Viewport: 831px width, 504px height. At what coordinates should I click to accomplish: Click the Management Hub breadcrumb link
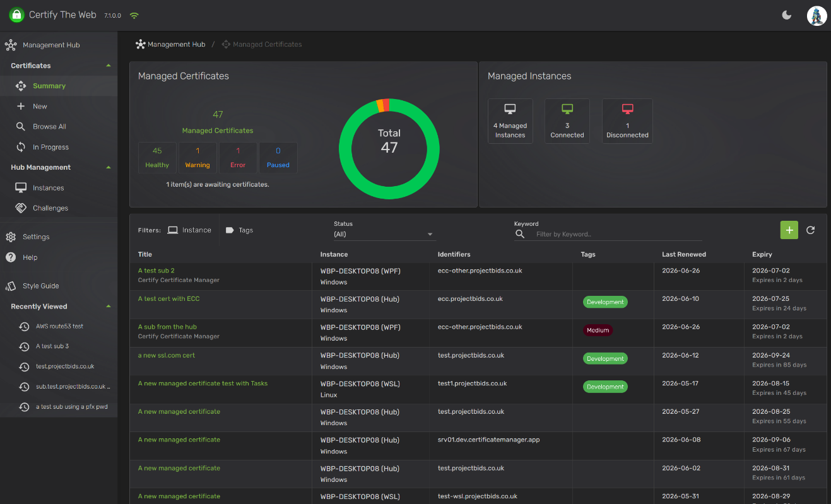tap(170, 45)
